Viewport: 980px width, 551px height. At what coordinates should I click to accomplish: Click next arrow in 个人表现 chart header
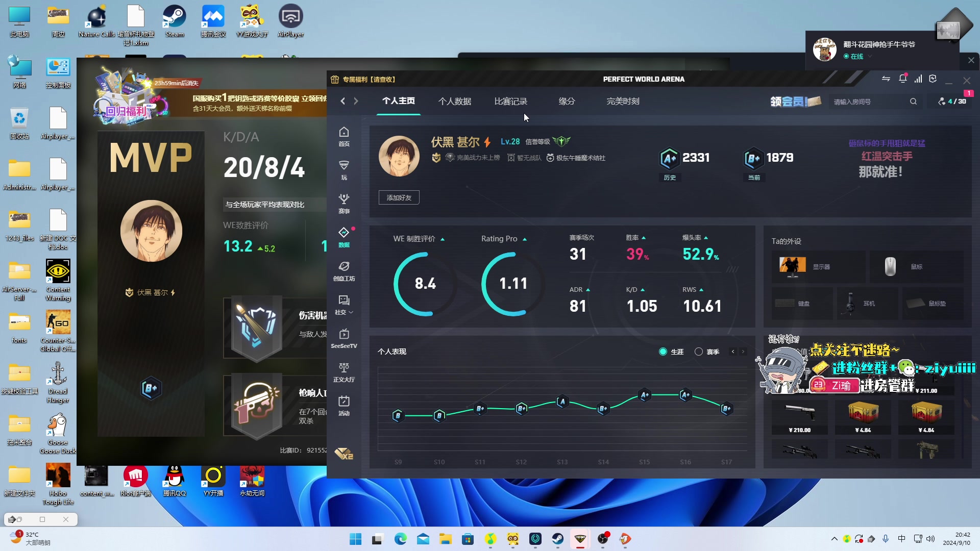point(743,352)
